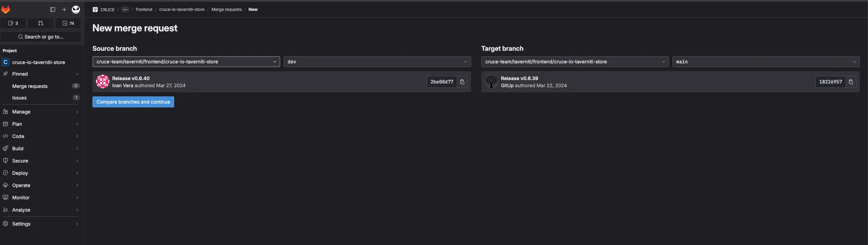This screenshot has width=868, height=245.
Task: Click the Analyze chart icon
Action: pos(5,210)
